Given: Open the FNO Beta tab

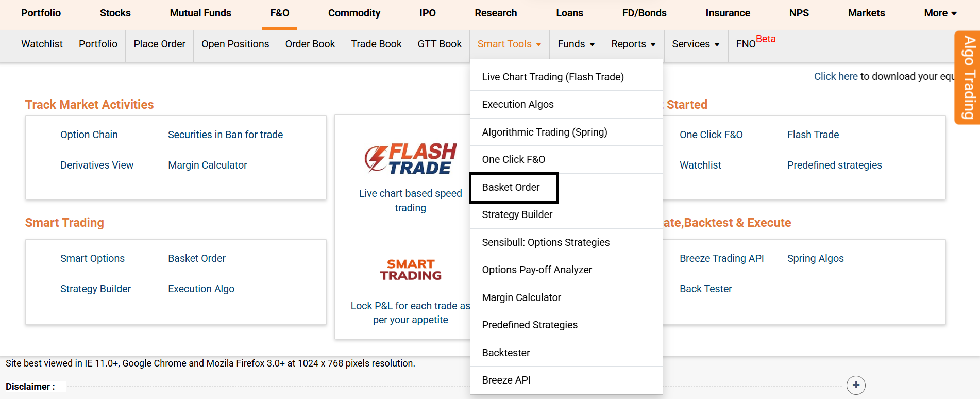Looking at the screenshot, I should point(755,43).
